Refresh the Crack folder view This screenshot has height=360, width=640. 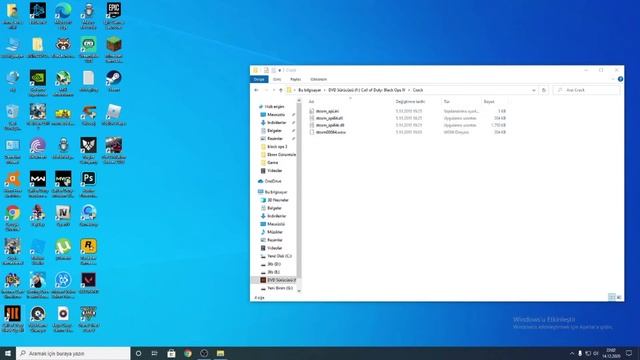(544, 90)
